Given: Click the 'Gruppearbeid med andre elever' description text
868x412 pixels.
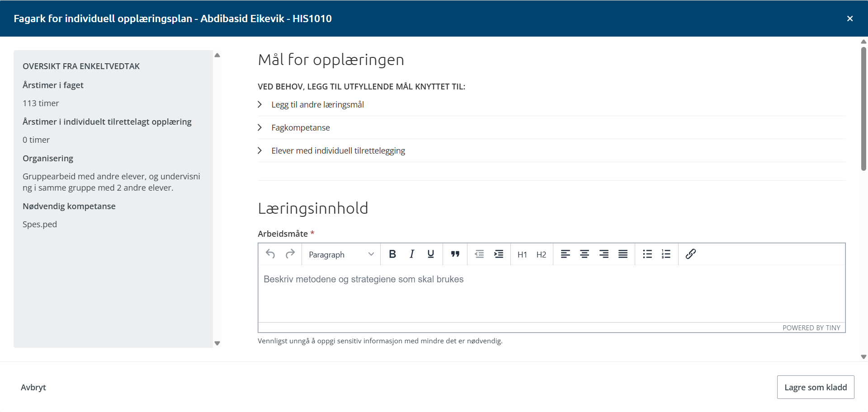Looking at the screenshot, I should pyautogui.click(x=111, y=182).
